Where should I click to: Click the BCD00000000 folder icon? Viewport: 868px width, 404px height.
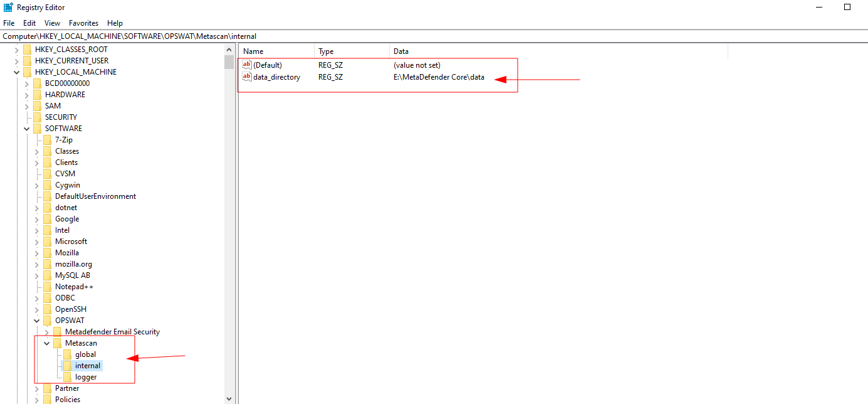[37, 83]
